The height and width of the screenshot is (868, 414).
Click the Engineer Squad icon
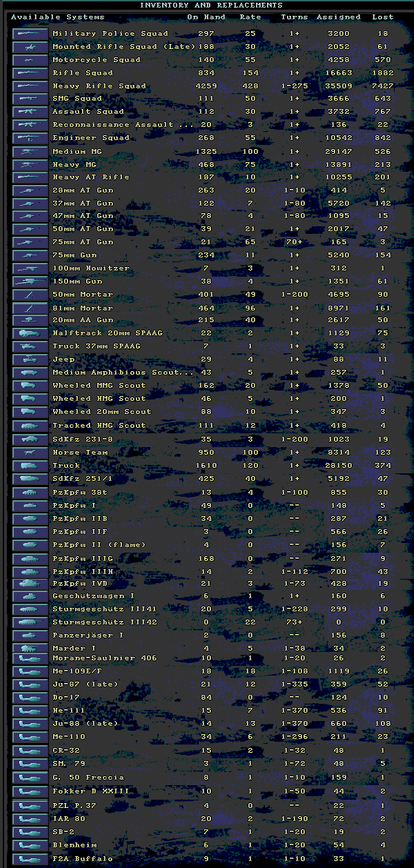click(x=30, y=137)
